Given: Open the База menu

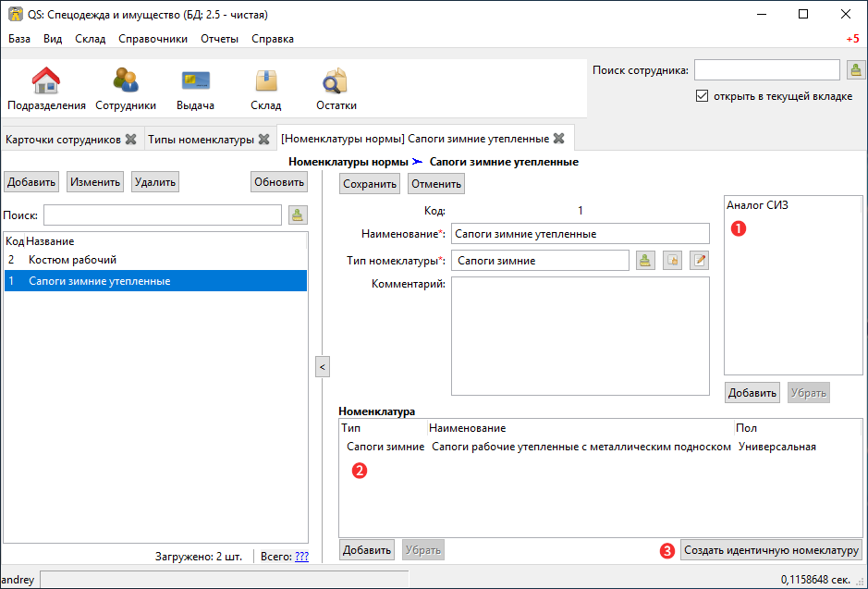Looking at the screenshot, I should coord(19,39).
